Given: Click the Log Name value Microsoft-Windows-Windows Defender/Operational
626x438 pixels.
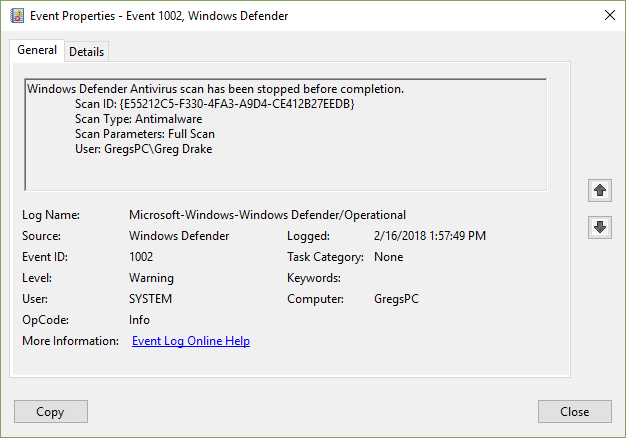Looking at the screenshot, I should click(267, 215).
